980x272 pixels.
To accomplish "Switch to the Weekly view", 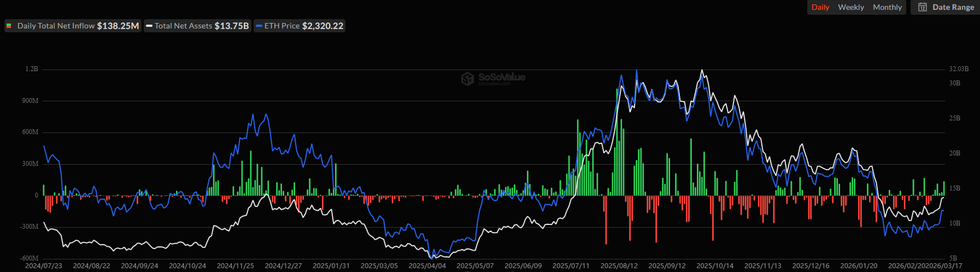I will click(851, 7).
